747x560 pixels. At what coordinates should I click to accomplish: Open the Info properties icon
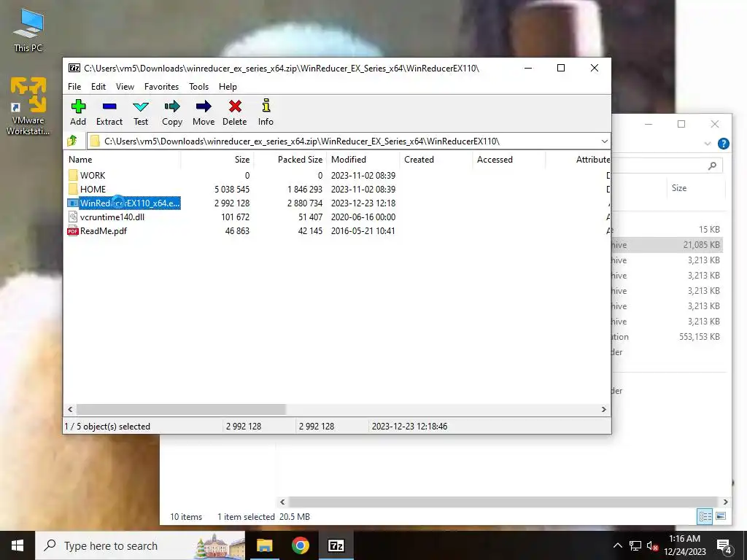point(266,106)
